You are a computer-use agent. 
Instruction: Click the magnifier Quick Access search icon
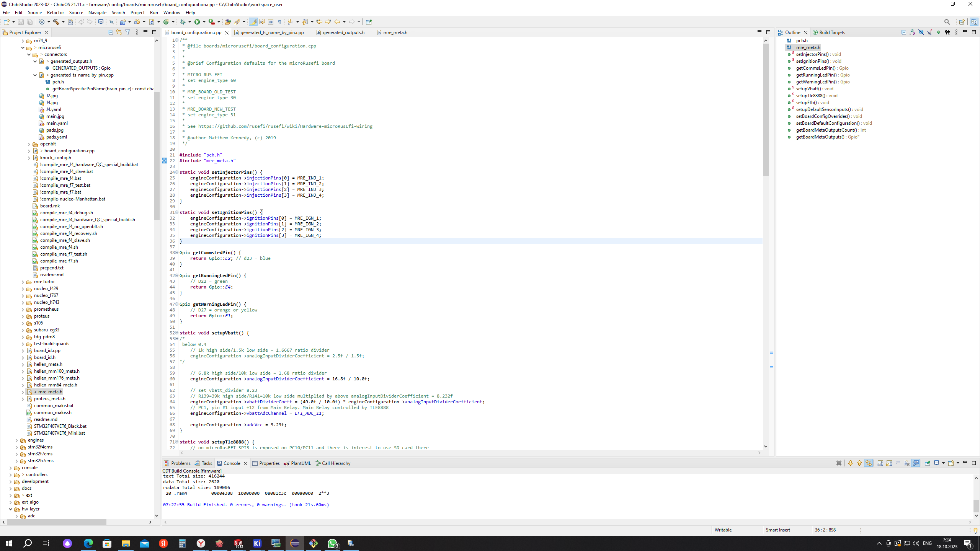947,22
